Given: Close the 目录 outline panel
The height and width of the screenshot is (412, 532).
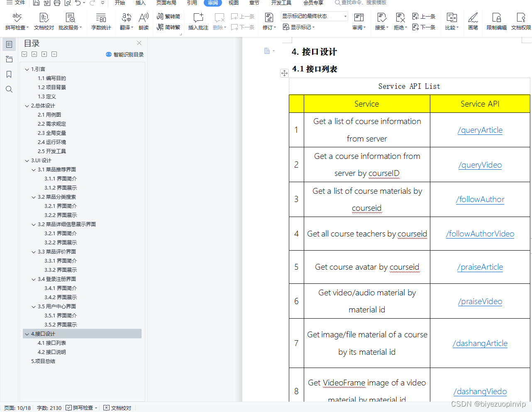Looking at the screenshot, I should click(139, 43).
